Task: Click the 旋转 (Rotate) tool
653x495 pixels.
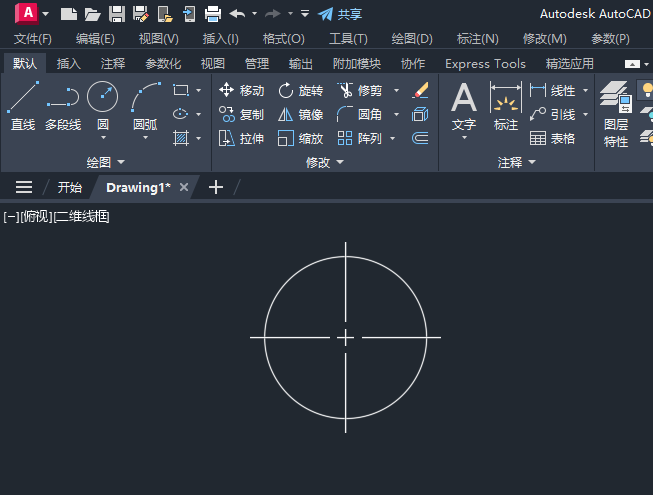Action: click(x=300, y=90)
